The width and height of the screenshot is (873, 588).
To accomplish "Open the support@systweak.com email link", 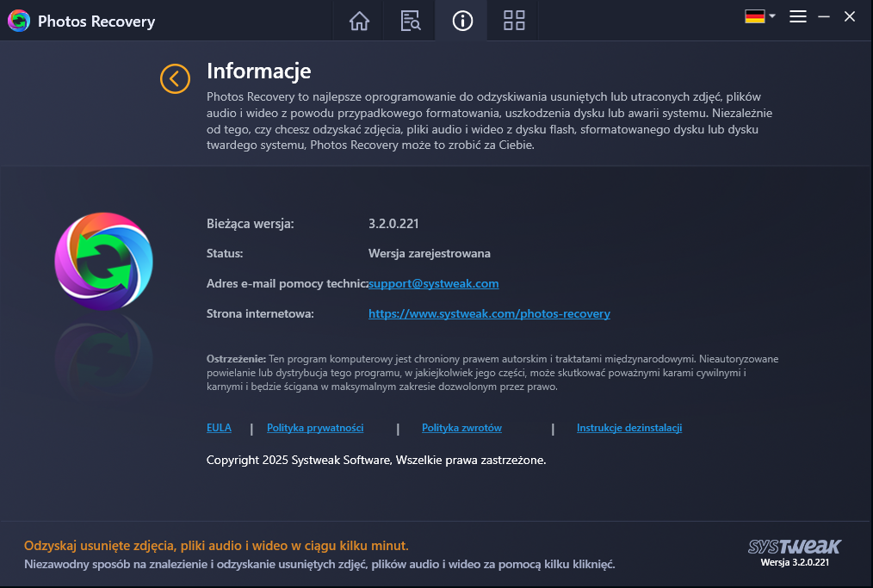I will (433, 283).
